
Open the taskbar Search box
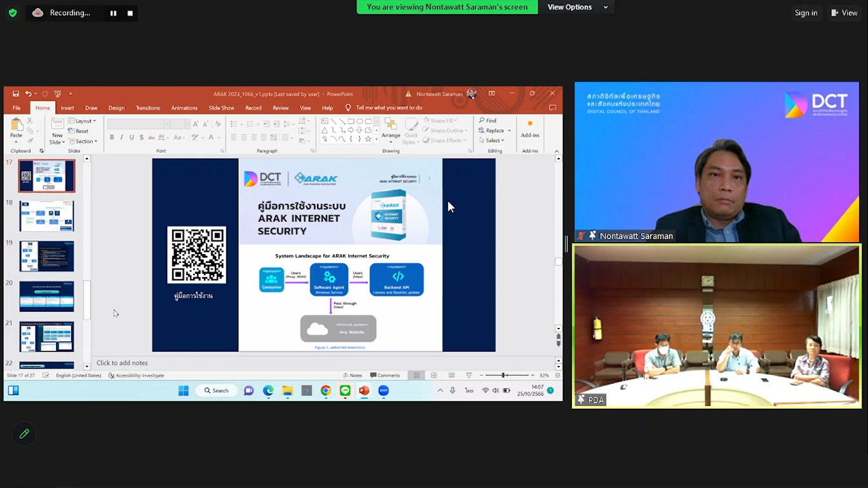[216, 391]
